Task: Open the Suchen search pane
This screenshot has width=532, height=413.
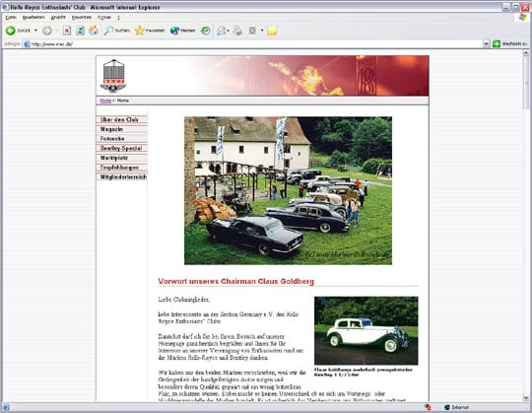Action: 116,31
